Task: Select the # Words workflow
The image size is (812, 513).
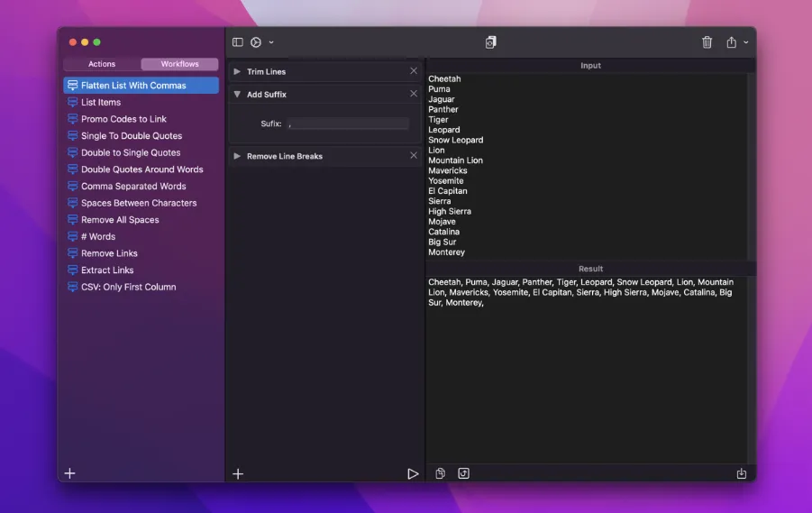Action: click(x=141, y=236)
